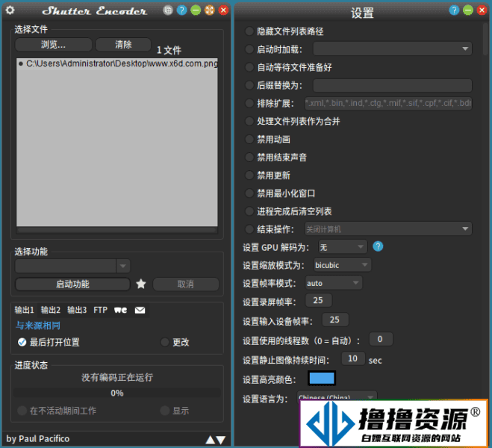This screenshot has width=492, height=448.
Task: Click the gray grid icon in Shutter Encoder title bar
Action: 168,10
